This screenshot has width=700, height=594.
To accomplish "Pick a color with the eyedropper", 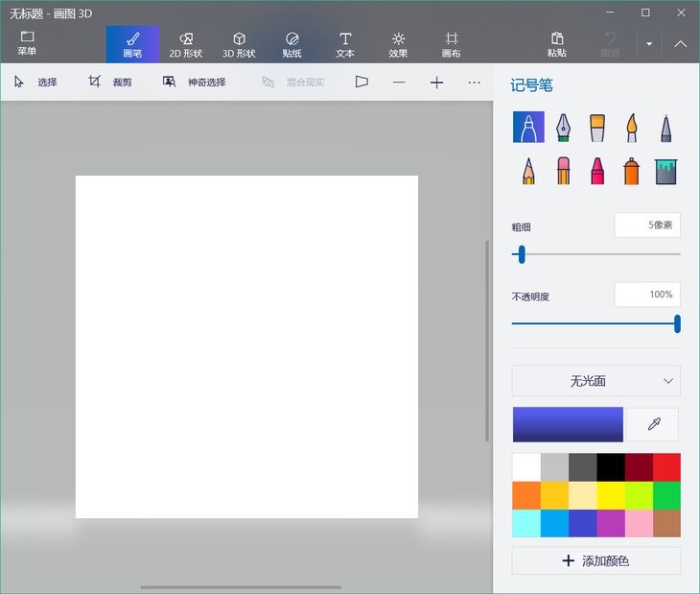I will (x=653, y=424).
